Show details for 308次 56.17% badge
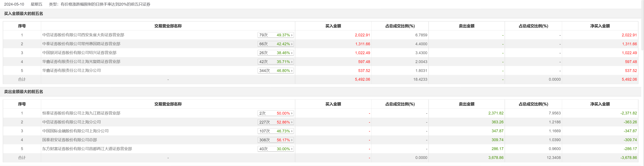Screen dimensions: 644x166 pos(275,140)
